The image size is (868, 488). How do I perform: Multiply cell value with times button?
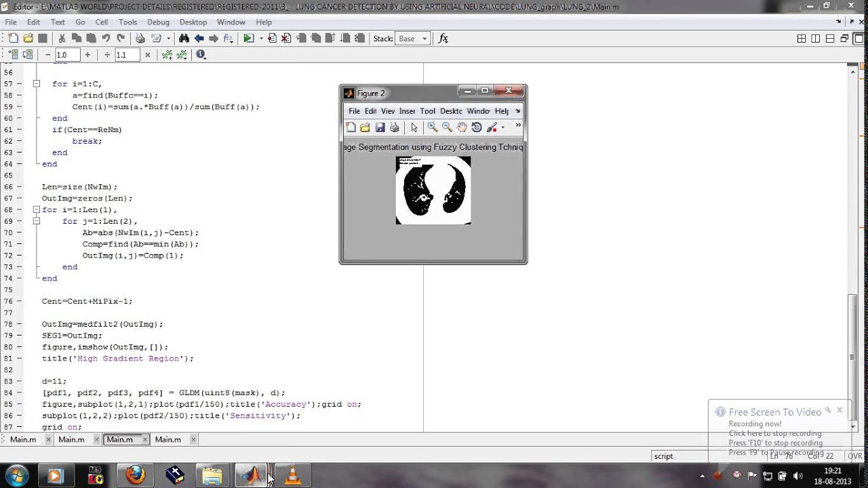147,55
